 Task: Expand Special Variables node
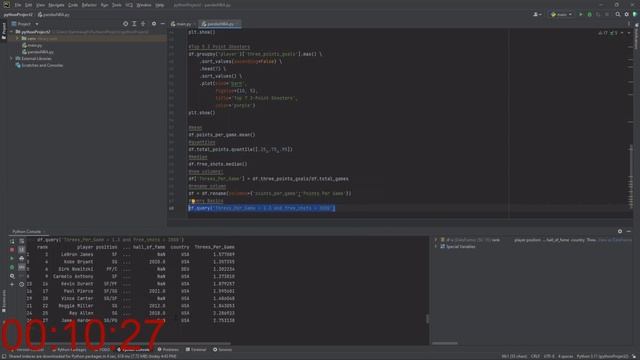point(436,247)
